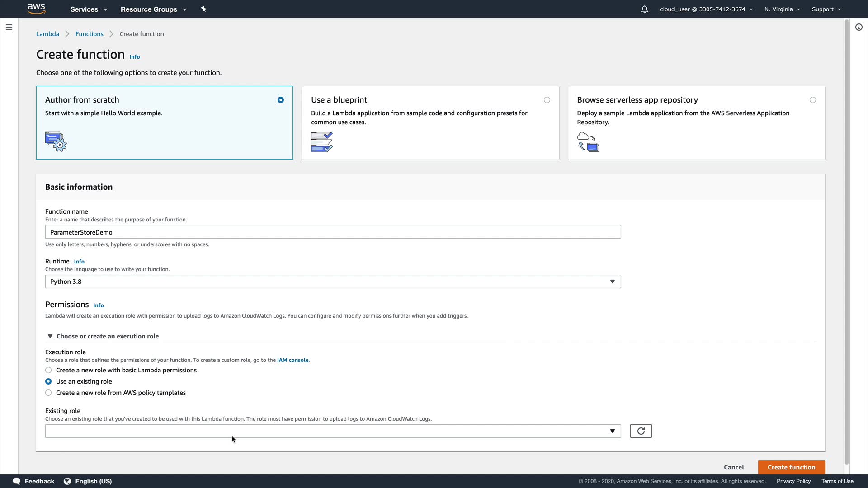Viewport: 868px width, 488px height.
Task: Click the orange Create function button
Action: (791, 467)
